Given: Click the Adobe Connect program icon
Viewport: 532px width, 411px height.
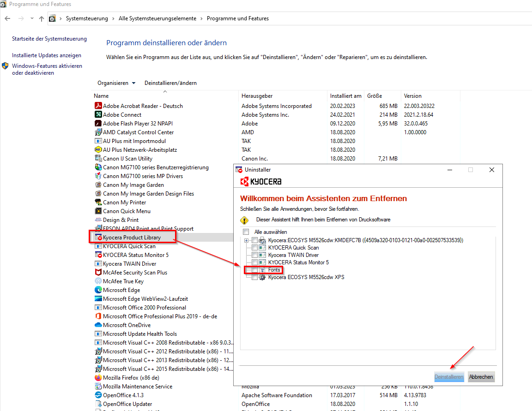Looking at the screenshot, I should pyautogui.click(x=98, y=114).
